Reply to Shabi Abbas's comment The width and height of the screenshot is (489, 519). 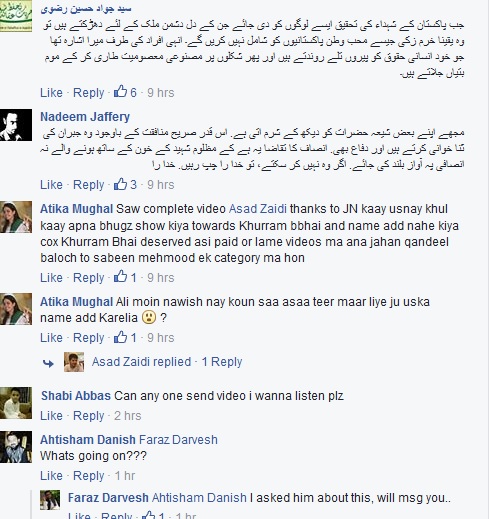tap(89, 416)
